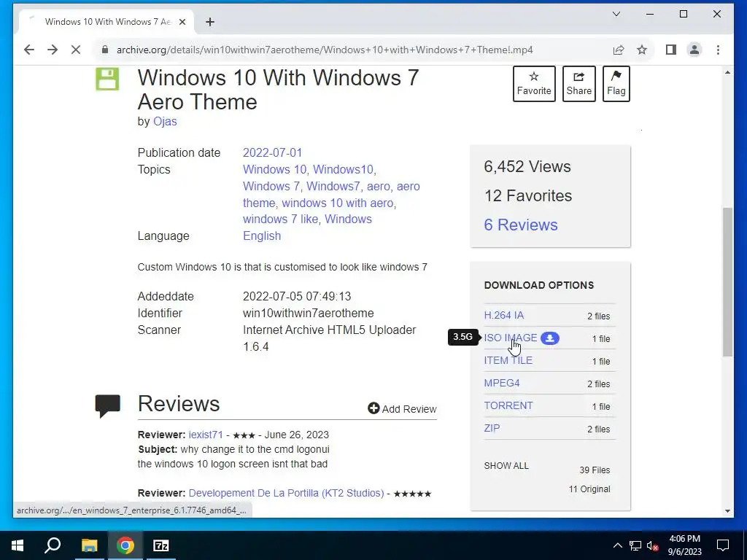
Task: Flag this archive item
Action: tap(616, 84)
